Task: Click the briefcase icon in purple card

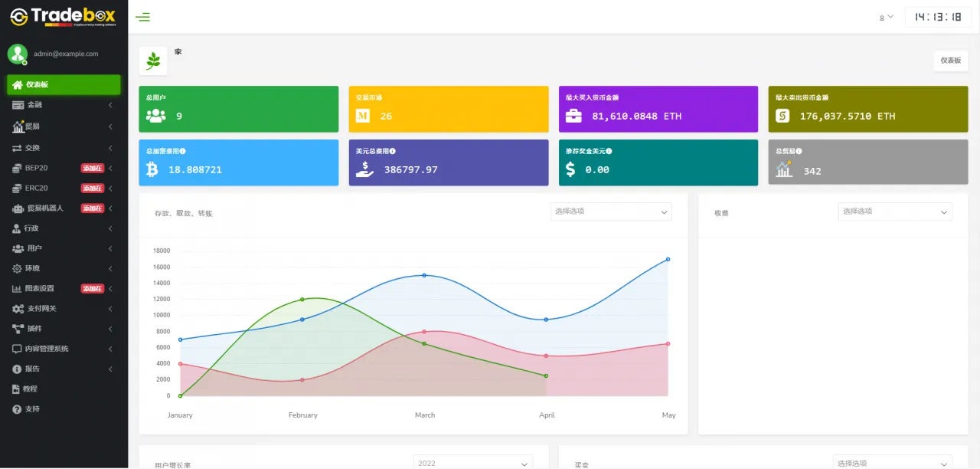Action: coord(573,116)
